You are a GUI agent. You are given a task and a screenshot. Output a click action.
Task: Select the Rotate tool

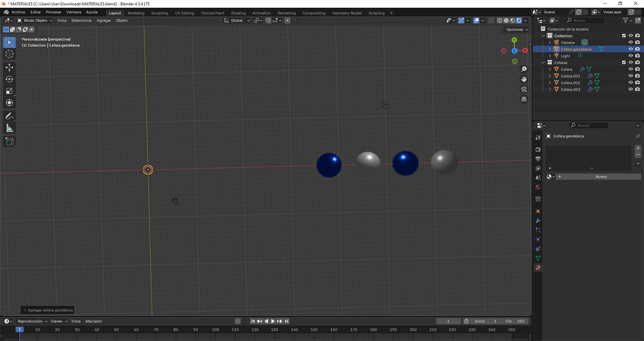[9, 79]
